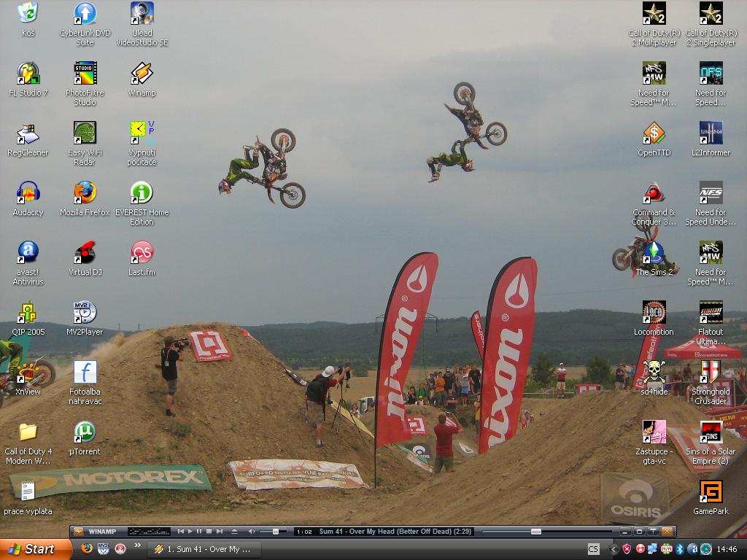This screenshot has width=747, height=560.
Task: Expand Quick Launch overflow chevron
Action: click(138, 545)
